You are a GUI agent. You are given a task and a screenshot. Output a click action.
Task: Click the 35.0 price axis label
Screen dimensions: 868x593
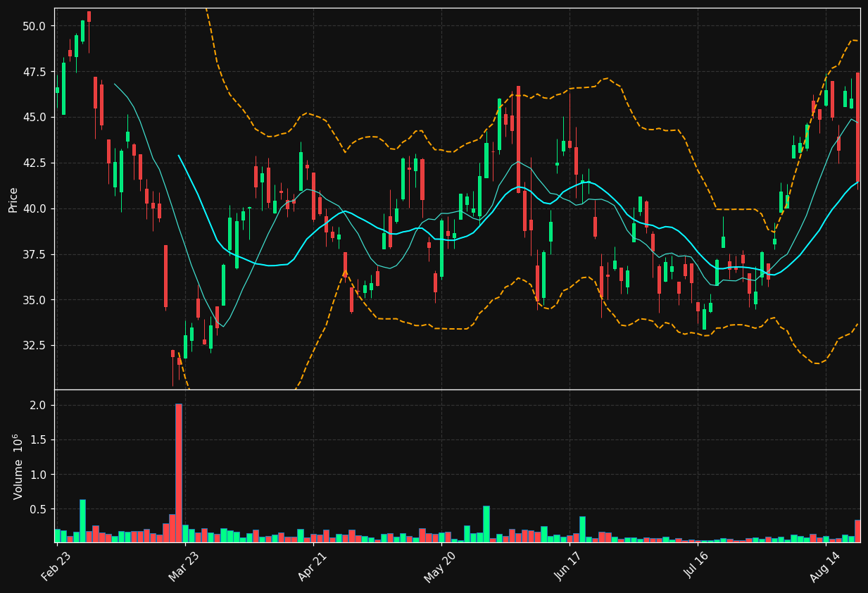(x=34, y=301)
